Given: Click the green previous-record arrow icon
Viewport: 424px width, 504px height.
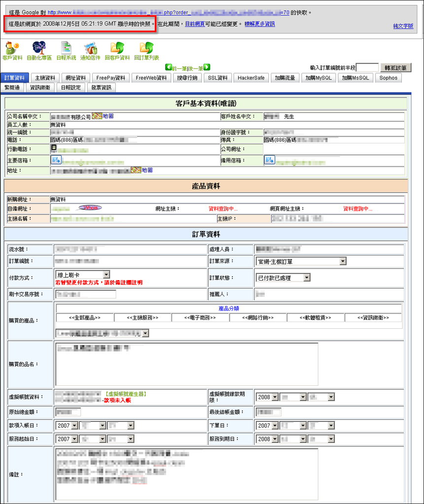Looking at the screenshot, I should [x=168, y=67].
